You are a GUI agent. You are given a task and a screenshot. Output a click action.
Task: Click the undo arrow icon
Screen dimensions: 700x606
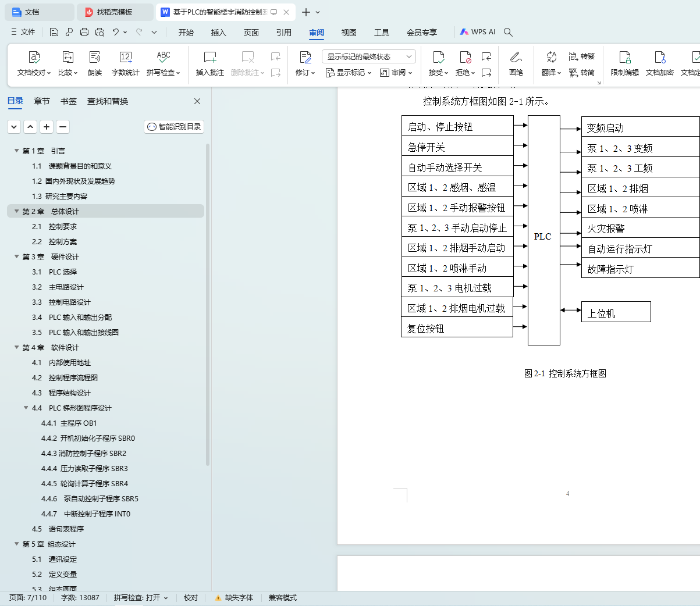(116, 32)
